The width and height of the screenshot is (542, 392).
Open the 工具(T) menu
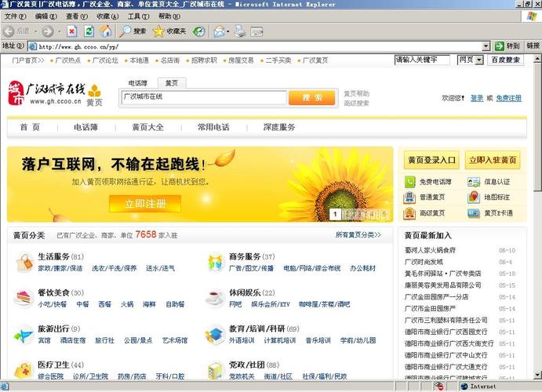click(138, 16)
